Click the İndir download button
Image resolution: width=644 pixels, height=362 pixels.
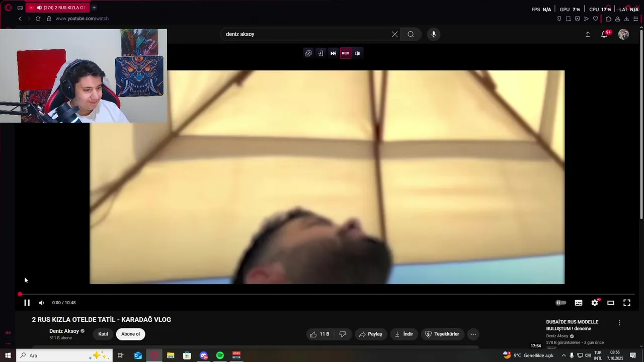(x=404, y=334)
